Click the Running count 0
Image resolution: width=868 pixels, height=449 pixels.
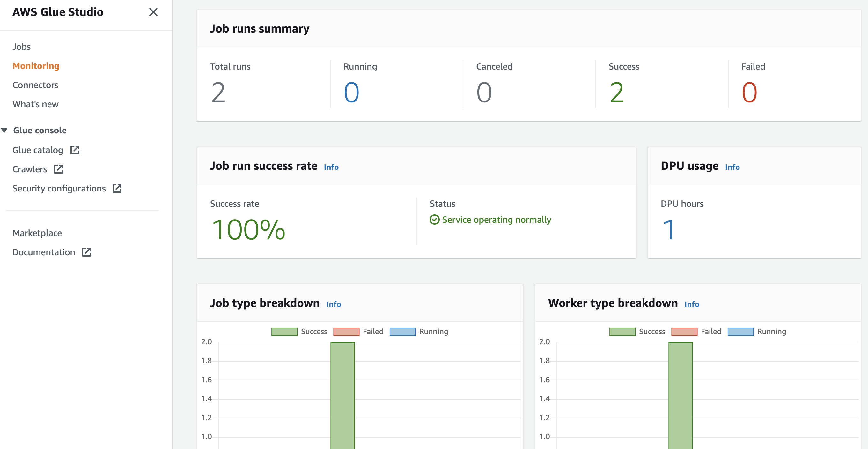click(351, 93)
